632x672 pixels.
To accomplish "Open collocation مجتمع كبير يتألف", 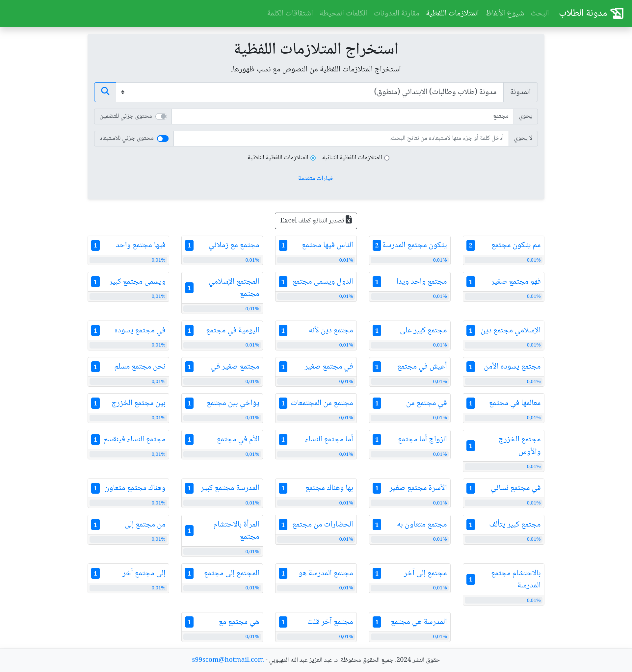I will click(515, 525).
